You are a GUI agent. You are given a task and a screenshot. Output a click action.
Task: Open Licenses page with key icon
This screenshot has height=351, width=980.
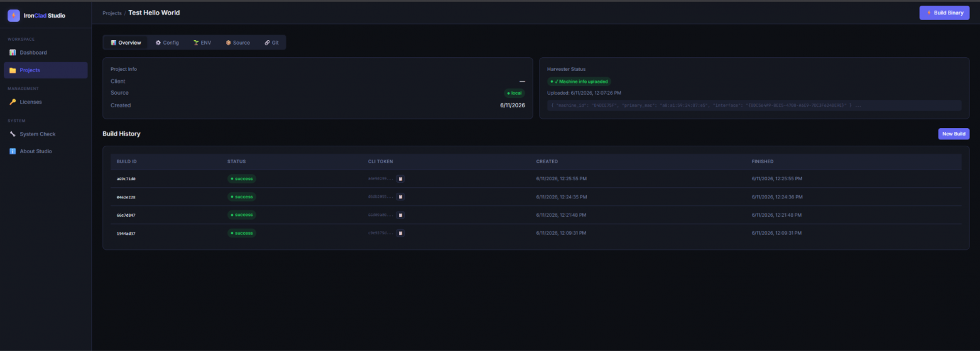click(x=46, y=102)
